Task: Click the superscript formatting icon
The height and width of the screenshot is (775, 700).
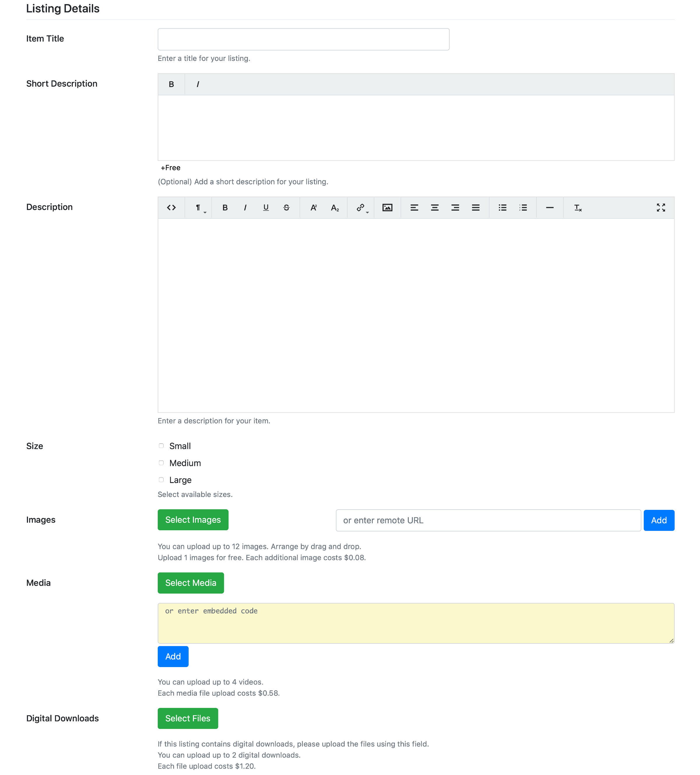Action: click(x=313, y=208)
